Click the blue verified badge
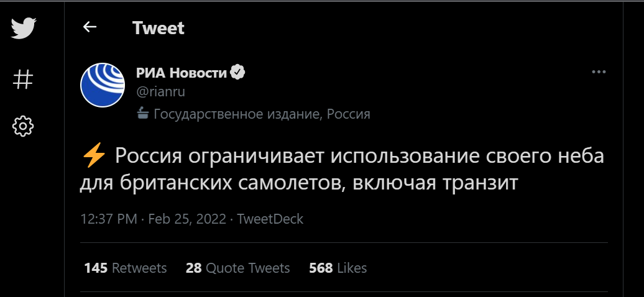This screenshot has width=644, height=297. [238, 73]
